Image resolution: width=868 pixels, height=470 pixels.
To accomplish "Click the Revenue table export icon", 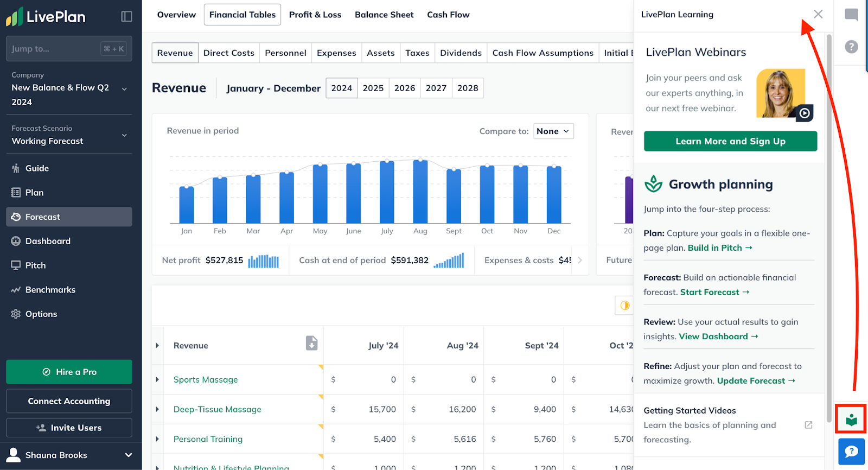I will pos(311,343).
